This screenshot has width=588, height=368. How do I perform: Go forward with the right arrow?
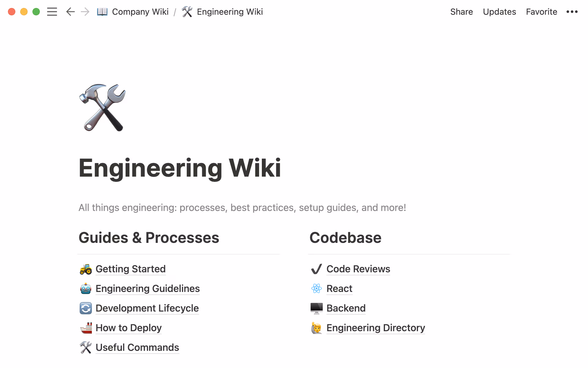[x=85, y=12]
